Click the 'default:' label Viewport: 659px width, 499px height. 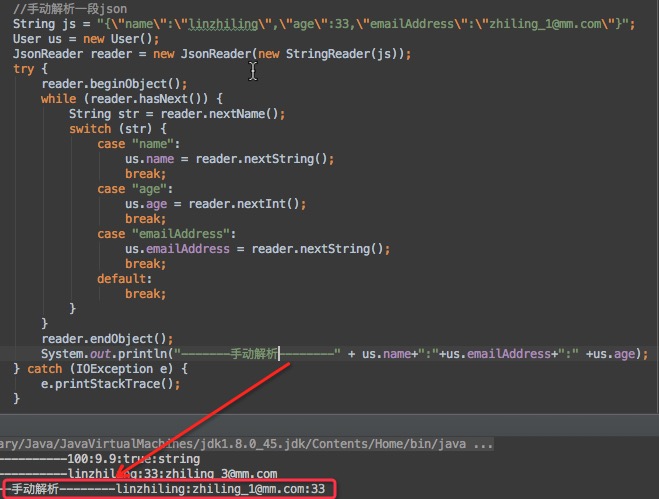pyautogui.click(x=124, y=279)
